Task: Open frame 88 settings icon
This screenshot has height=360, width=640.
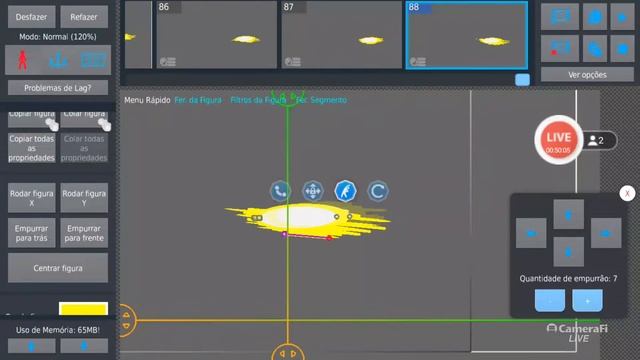Action: 418,62
